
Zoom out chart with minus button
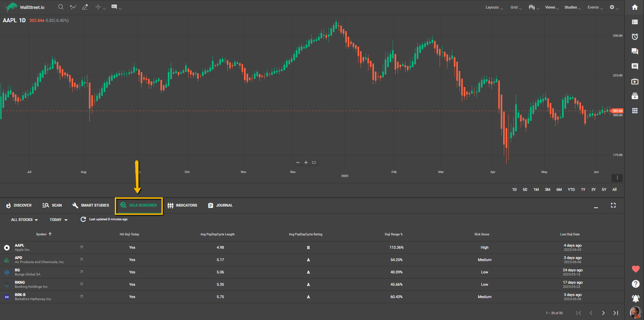click(x=298, y=162)
